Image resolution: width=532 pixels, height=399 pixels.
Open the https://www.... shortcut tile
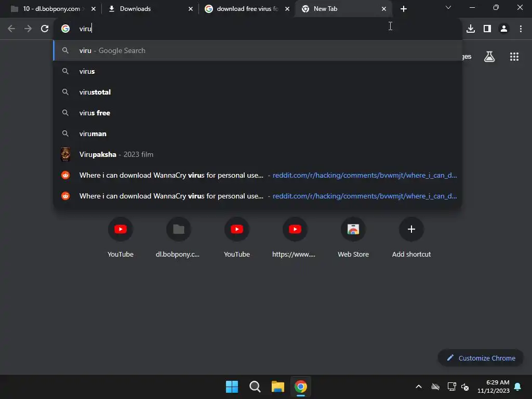tap(295, 237)
